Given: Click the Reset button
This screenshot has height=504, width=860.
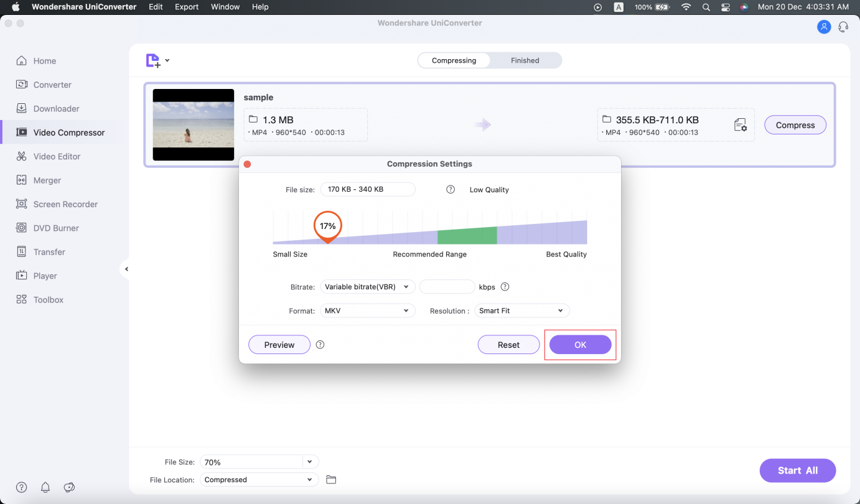Looking at the screenshot, I should (x=508, y=345).
